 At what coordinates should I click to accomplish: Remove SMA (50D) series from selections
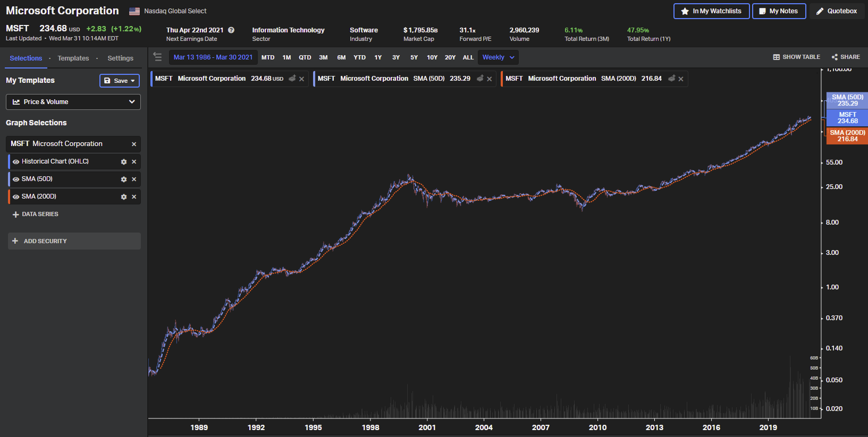(x=134, y=179)
